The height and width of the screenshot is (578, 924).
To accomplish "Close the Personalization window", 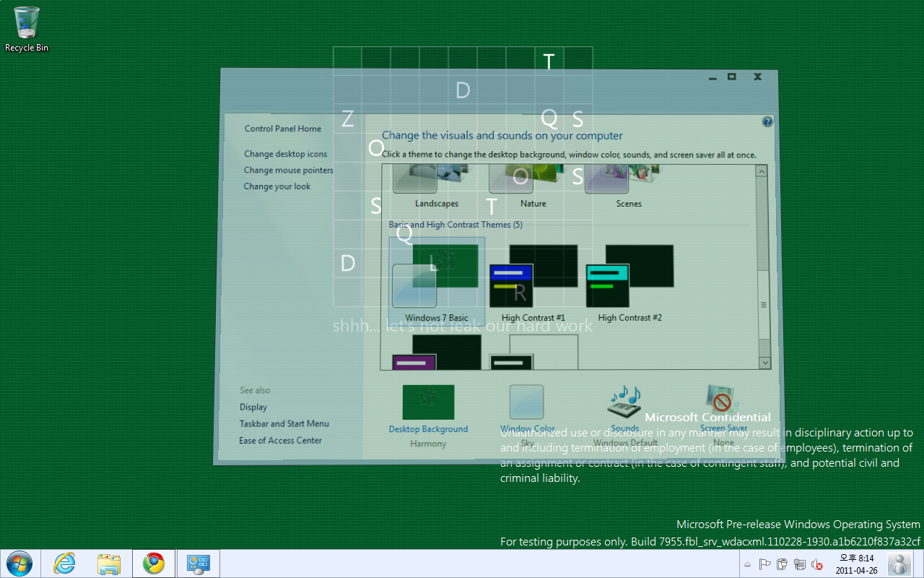I will pos(757,77).
